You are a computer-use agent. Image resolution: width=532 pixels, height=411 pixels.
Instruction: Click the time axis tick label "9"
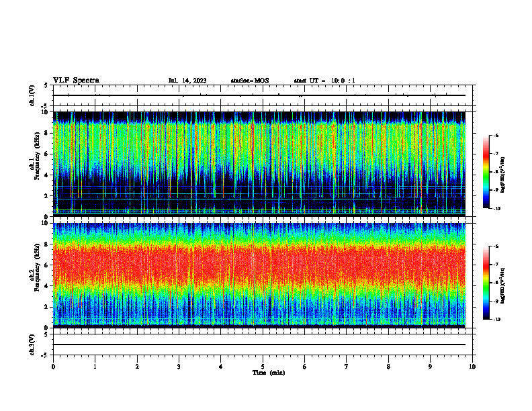click(x=430, y=367)
